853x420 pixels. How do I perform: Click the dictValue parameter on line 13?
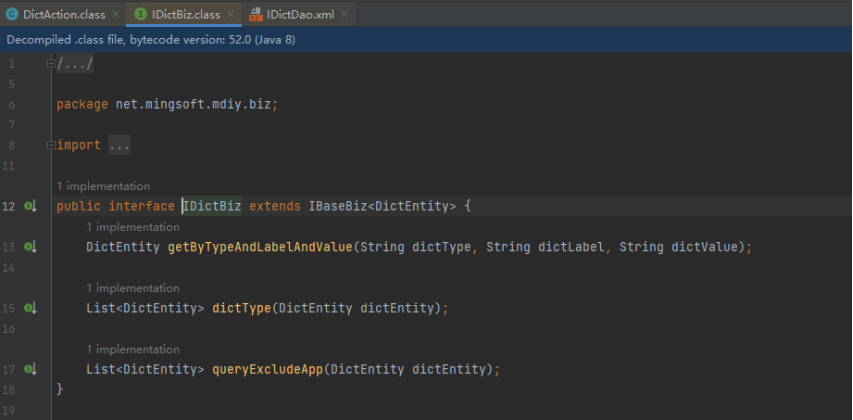point(704,247)
